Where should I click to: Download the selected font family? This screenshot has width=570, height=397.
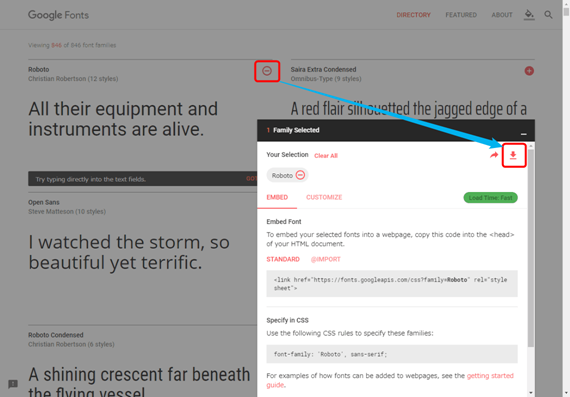pos(513,156)
